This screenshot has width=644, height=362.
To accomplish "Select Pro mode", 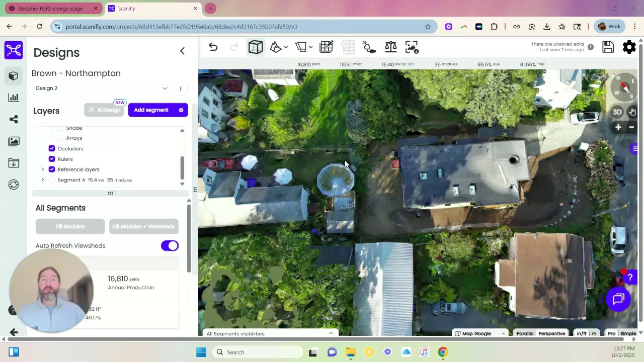I will tap(611, 333).
